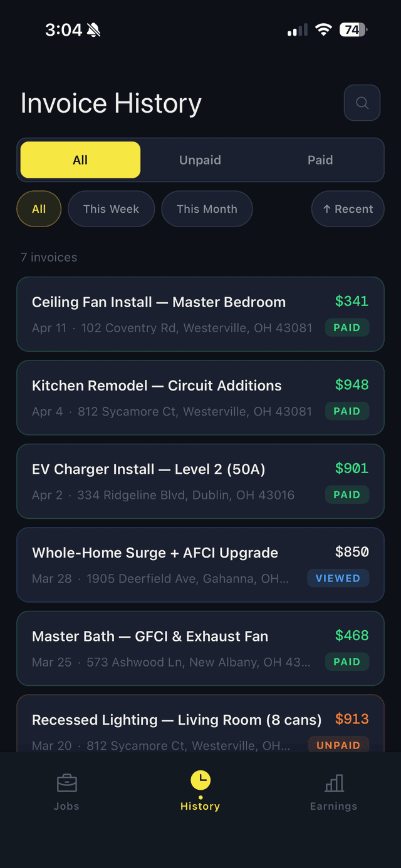Select the This Week date chip
The image size is (401, 868).
(111, 209)
